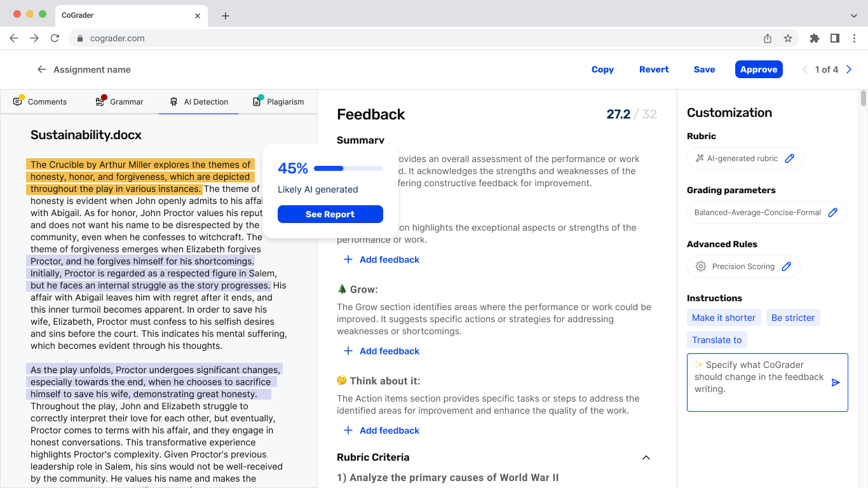Click the See Report button
Image resolution: width=868 pixels, height=488 pixels.
pyautogui.click(x=330, y=214)
